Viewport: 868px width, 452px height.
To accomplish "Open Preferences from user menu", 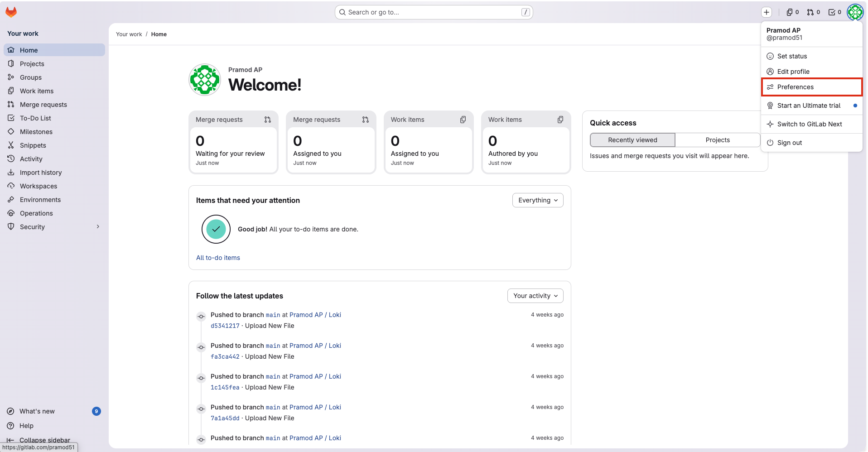I will coord(812,87).
